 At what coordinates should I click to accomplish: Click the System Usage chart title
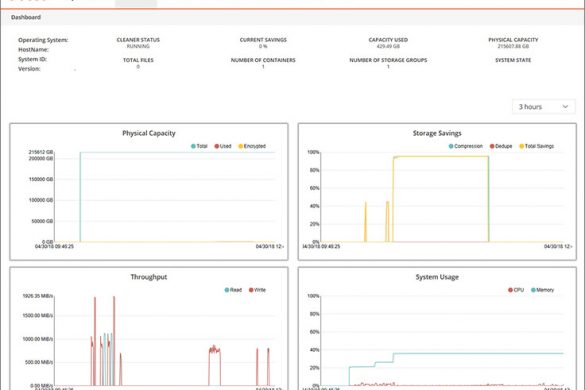point(437,277)
